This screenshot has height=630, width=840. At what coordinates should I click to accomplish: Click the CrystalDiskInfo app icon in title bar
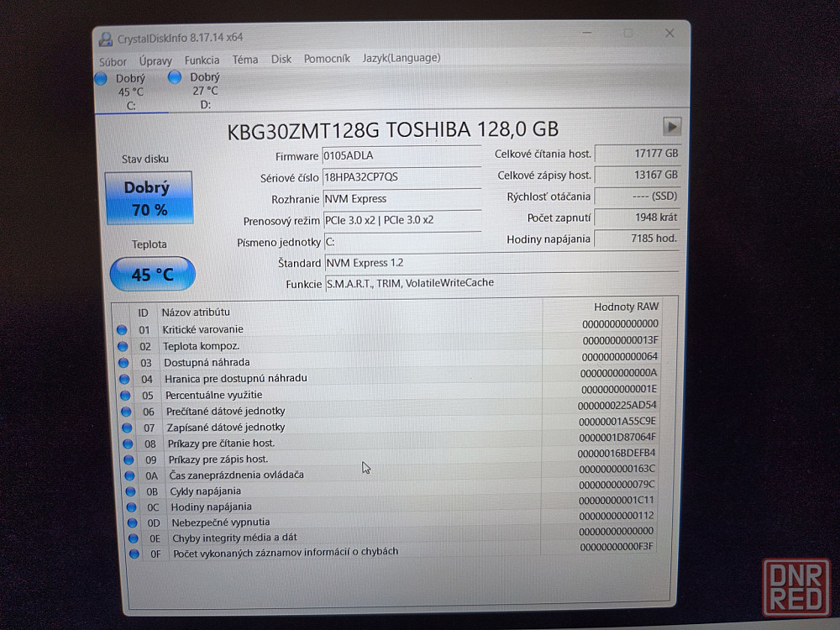[105, 39]
